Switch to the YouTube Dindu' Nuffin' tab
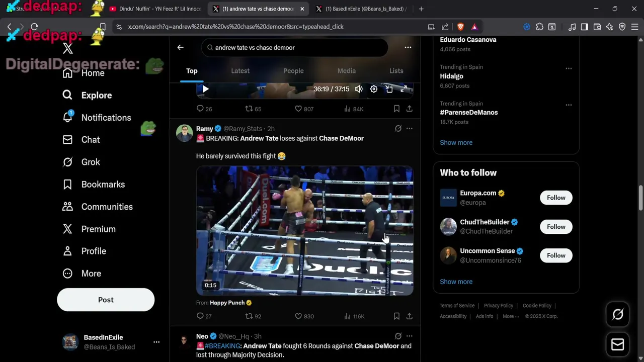The width and height of the screenshot is (644, 362). [154, 9]
